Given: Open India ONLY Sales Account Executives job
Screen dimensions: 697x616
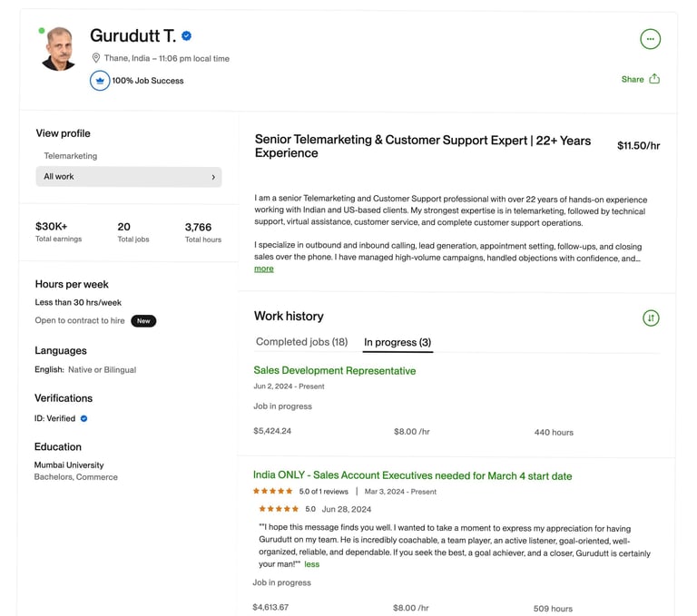Looking at the screenshot, I should pyautogui.click(x=412, y=475).
